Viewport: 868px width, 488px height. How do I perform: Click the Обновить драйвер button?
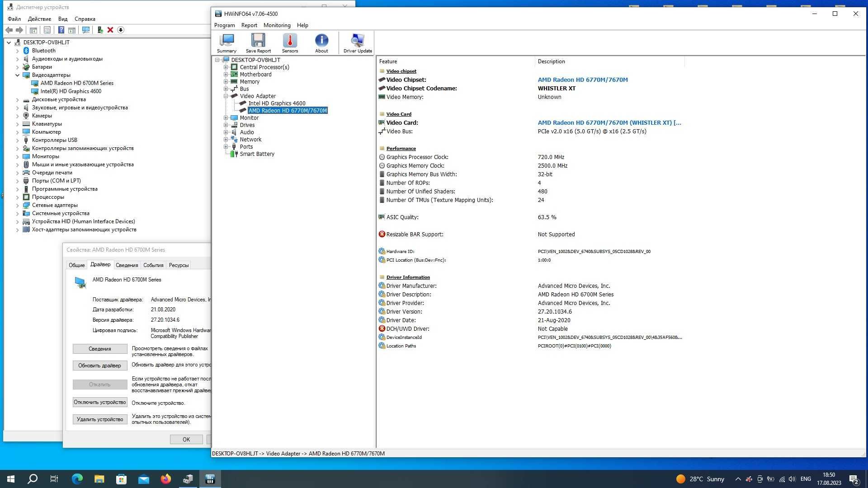coord(100,366)
